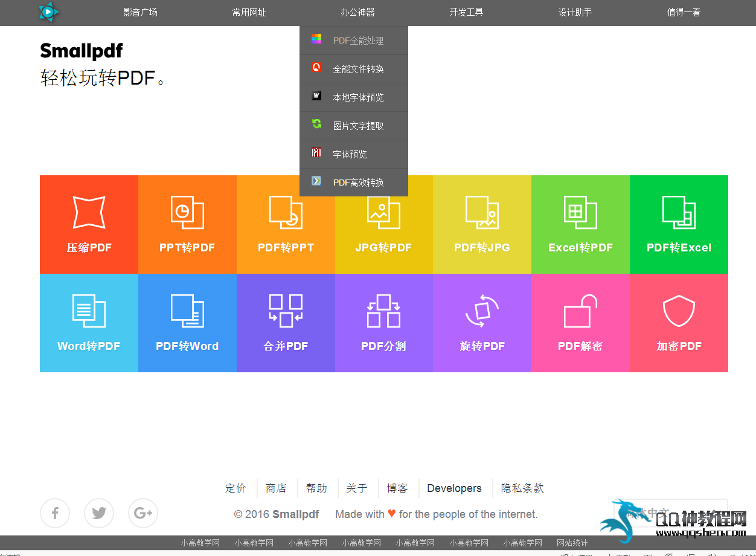Open the 压缩PDF compress tool tile

89,224
